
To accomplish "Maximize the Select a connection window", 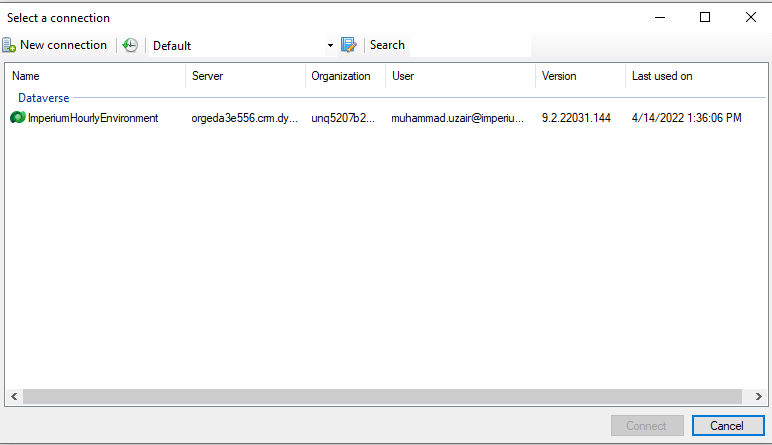I will [x=705, y=17].
